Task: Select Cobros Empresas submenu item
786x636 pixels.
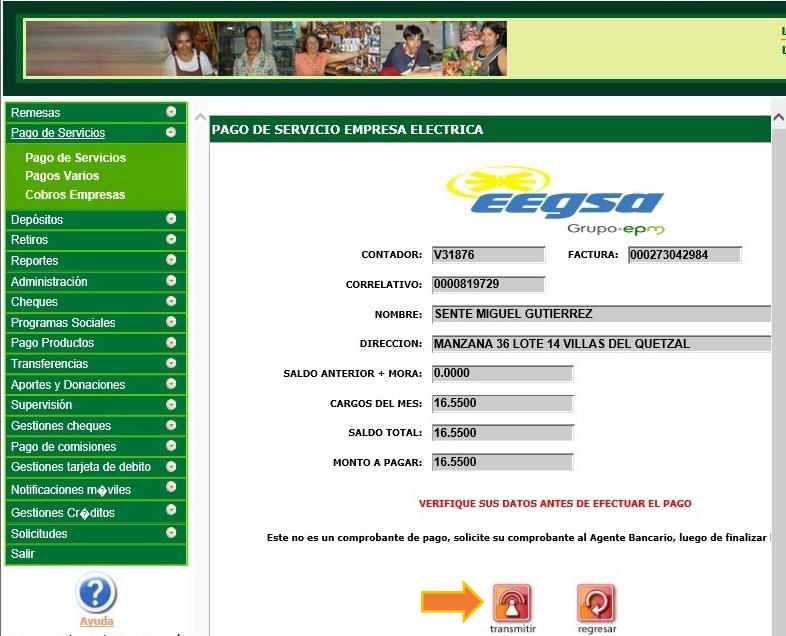Action: (75, 195)
